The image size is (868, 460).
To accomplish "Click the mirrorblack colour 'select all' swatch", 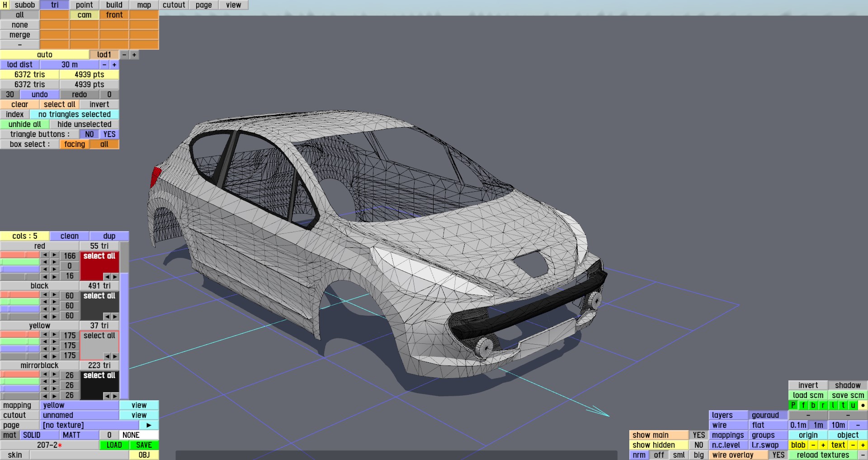I will 99,385.
